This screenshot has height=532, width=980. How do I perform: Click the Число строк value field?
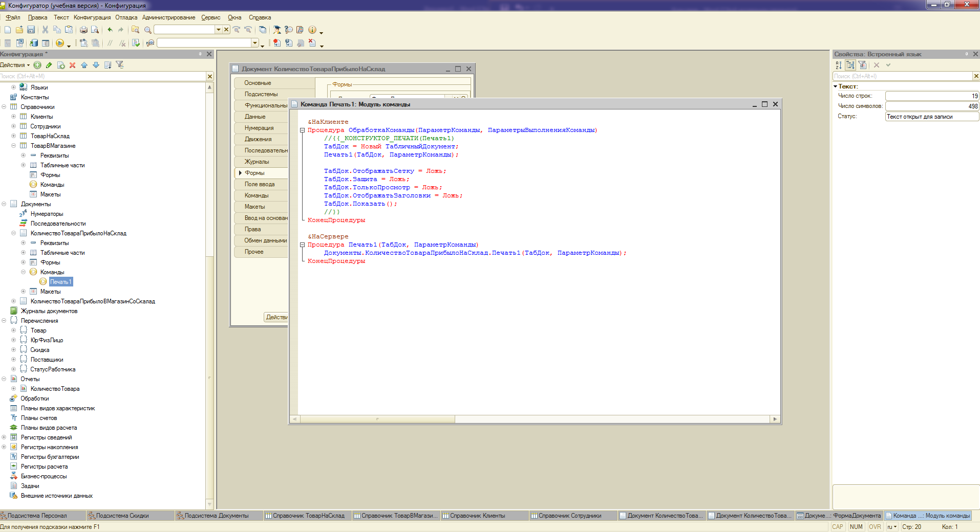932,96
